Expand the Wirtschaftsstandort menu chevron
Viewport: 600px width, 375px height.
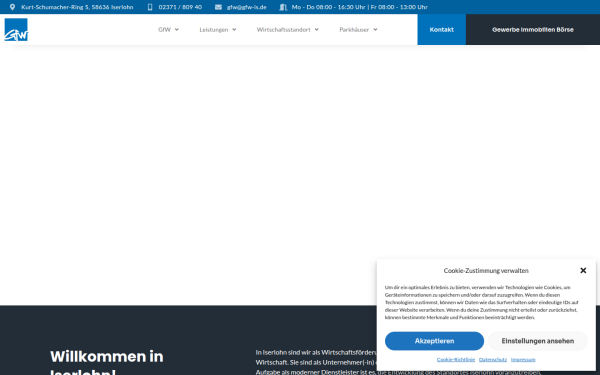click(317, 29)
